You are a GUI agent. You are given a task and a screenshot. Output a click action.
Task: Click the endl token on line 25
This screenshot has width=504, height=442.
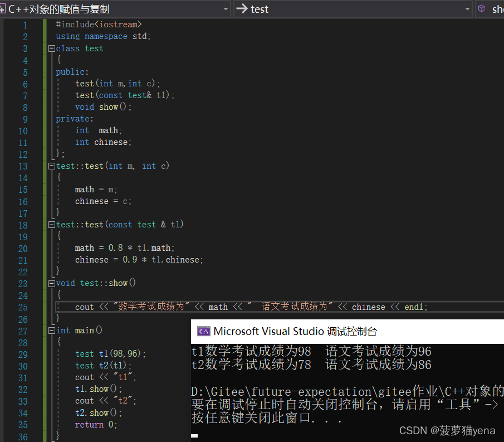(x=414, y=307)
